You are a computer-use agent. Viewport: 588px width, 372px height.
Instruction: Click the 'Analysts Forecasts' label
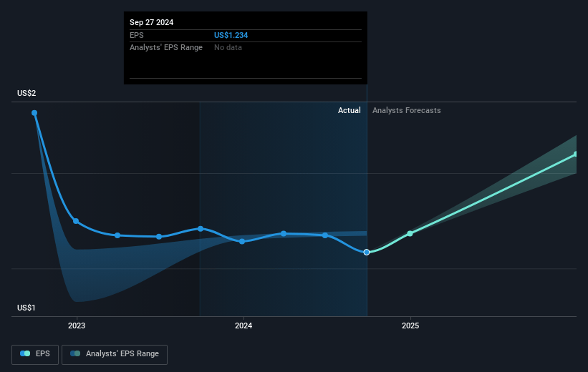pos(407,110)
